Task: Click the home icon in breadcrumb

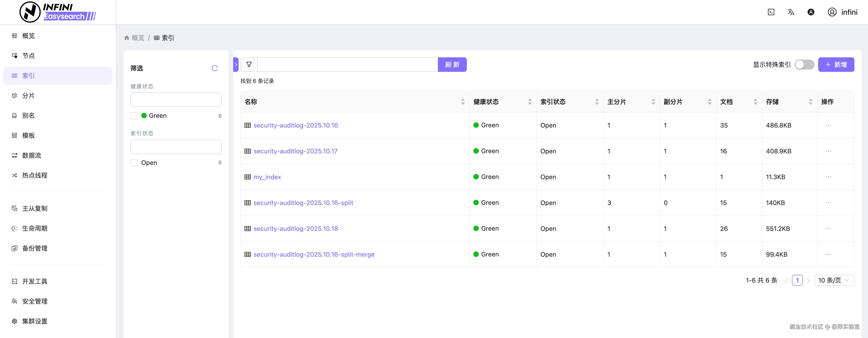Action: click(x=127, y=38)
